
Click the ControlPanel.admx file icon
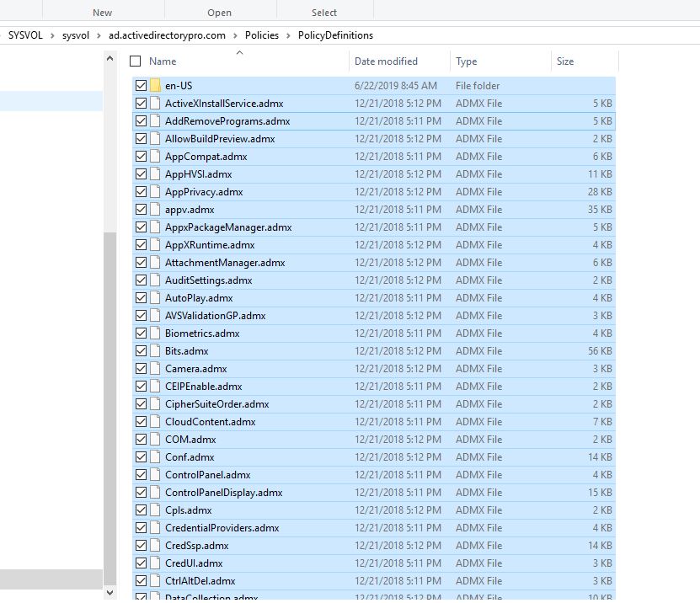[155, 475]
